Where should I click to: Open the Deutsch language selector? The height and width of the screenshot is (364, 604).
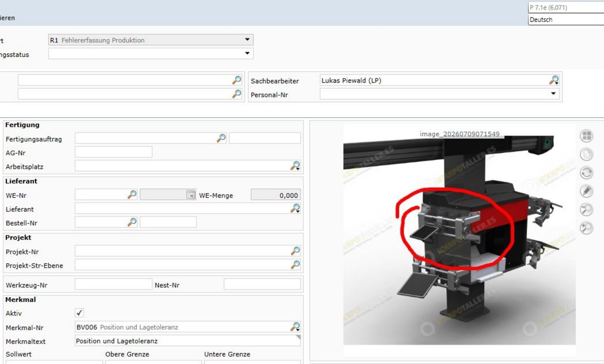click(x=566, y=20)
